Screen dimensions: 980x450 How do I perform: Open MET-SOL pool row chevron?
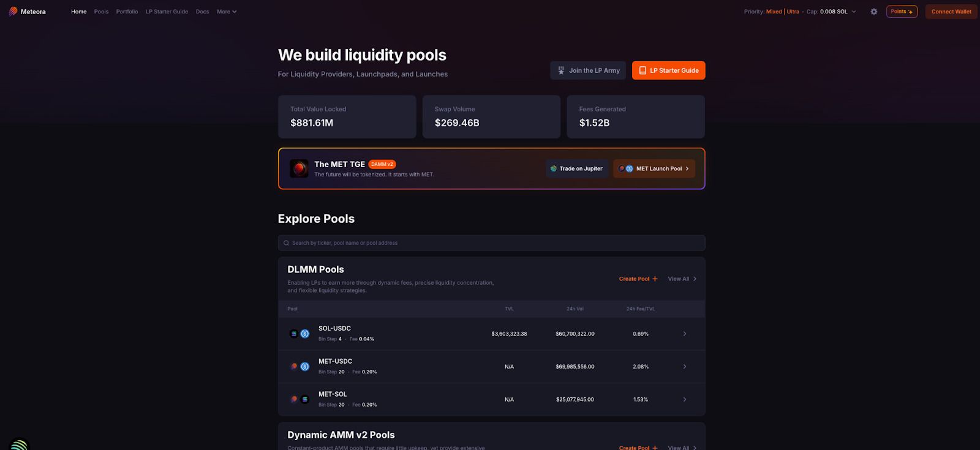pos(684,399)
